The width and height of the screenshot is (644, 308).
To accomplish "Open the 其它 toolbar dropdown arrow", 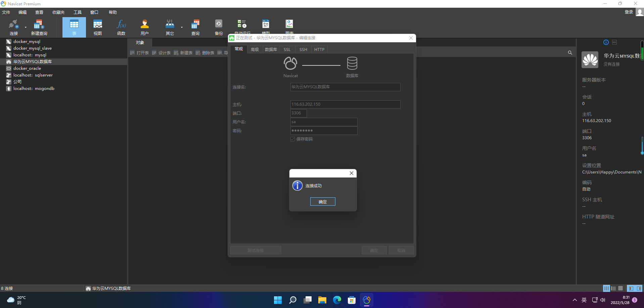I will [x=182, y=28].
